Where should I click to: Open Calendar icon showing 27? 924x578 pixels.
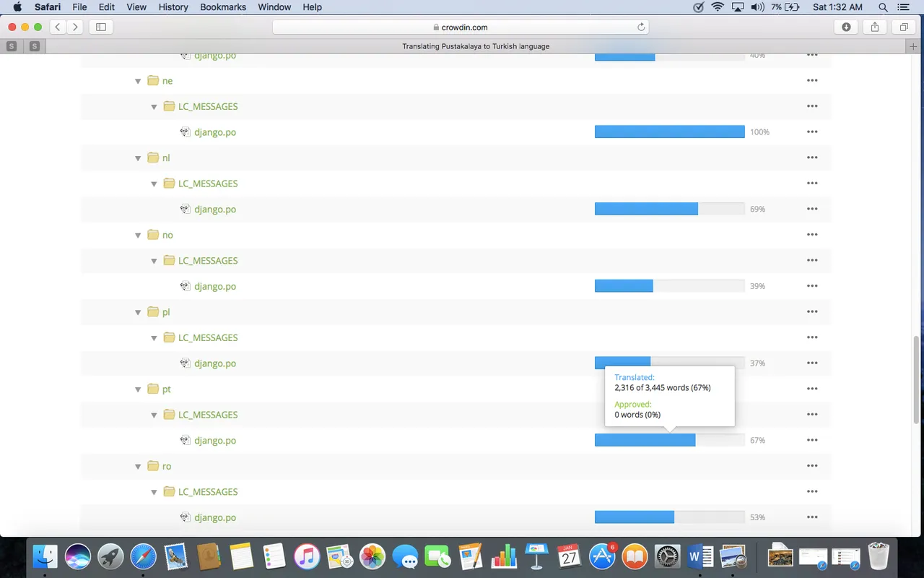click(x=569, y=556)
